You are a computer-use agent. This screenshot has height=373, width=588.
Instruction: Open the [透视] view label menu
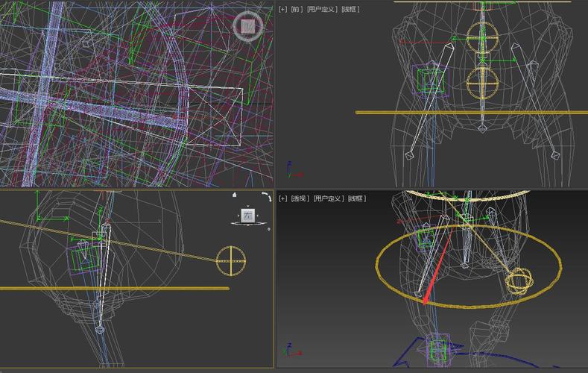pyautogui.click(x=300, y=198)
